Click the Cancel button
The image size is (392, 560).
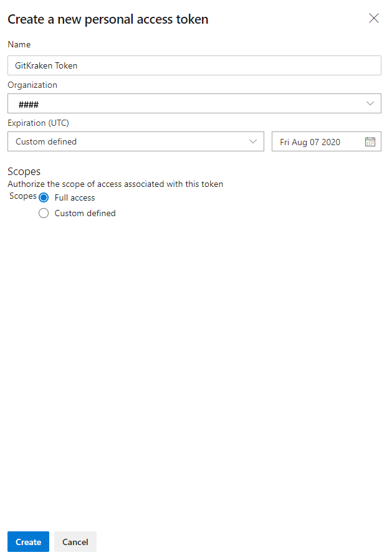75,541
